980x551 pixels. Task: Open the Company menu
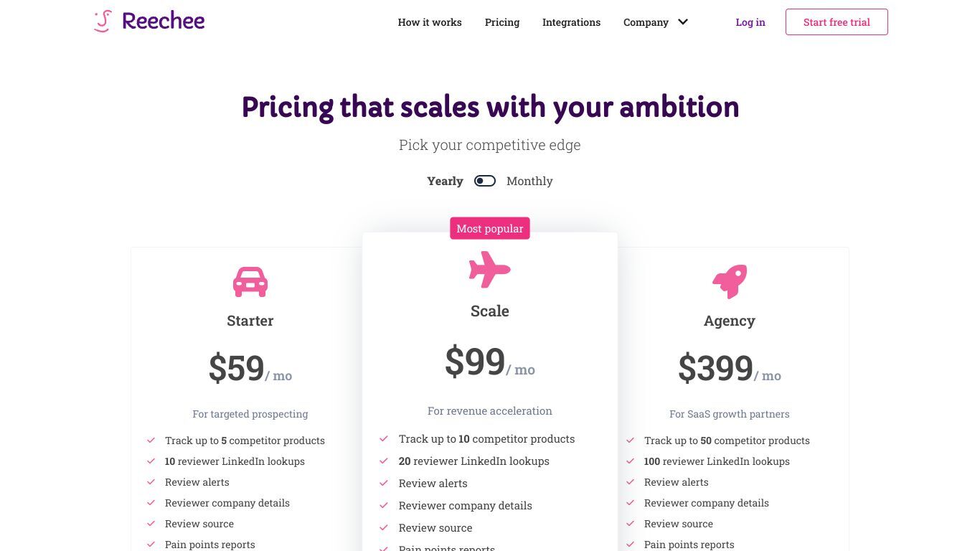click(x=646, y=22)
